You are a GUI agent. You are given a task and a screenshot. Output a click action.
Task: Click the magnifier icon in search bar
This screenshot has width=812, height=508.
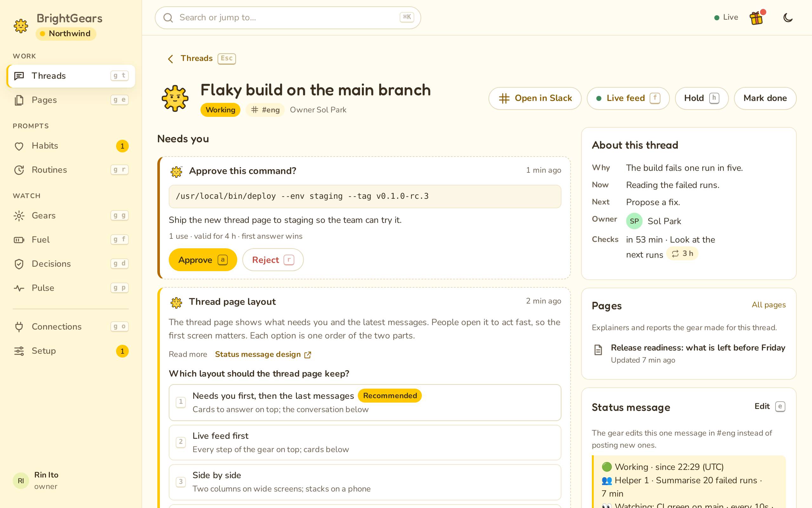coord(168,18)
